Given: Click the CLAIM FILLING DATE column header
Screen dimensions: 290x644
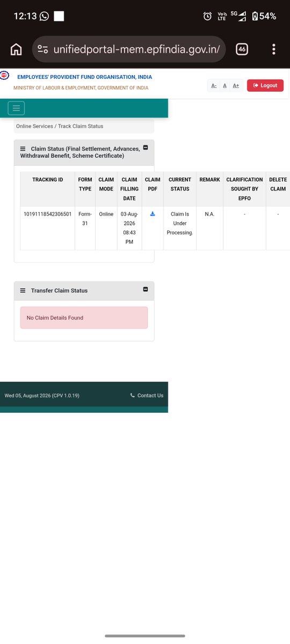Looking at the screenshot, I should (x=129, y=189).
